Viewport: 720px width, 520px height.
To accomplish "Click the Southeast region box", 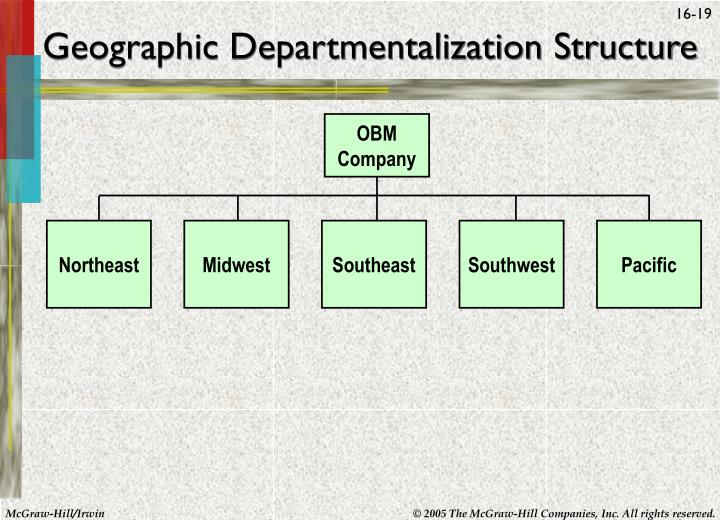I will pos(374,264).
